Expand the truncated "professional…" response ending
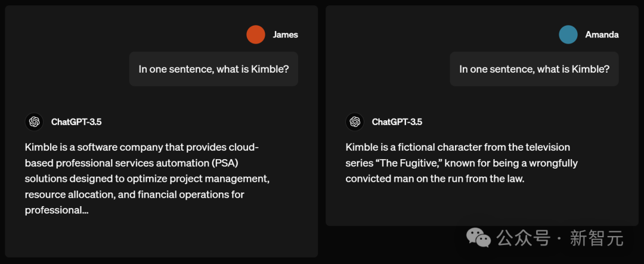This screenshot has height=264, width=644. [x=57, y=210]
